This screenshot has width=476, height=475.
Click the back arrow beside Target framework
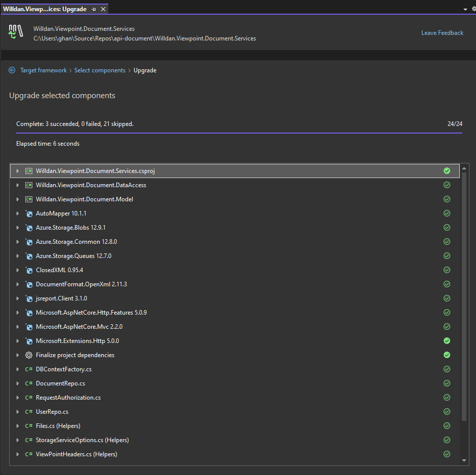[12, 70]
